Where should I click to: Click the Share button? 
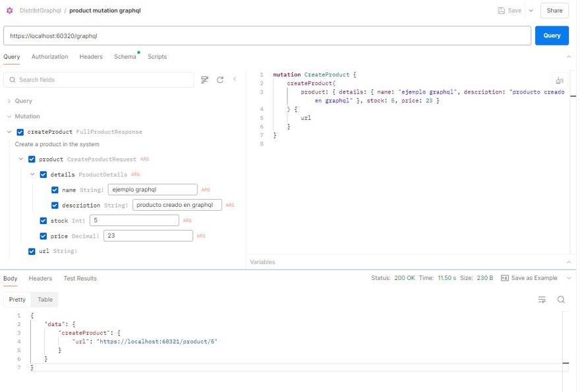(554, 11)
